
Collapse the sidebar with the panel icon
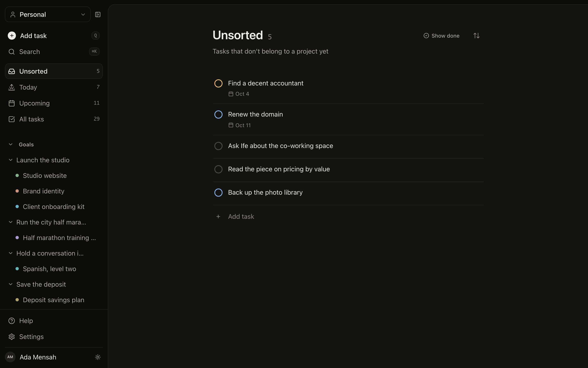pyautogui.click(x=98, y=15)
